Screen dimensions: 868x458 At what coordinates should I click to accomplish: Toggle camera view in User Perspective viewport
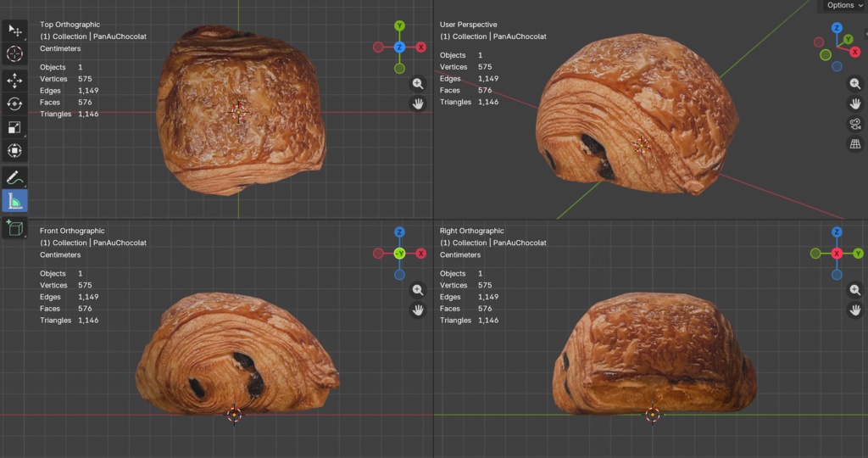pos(855,124)
